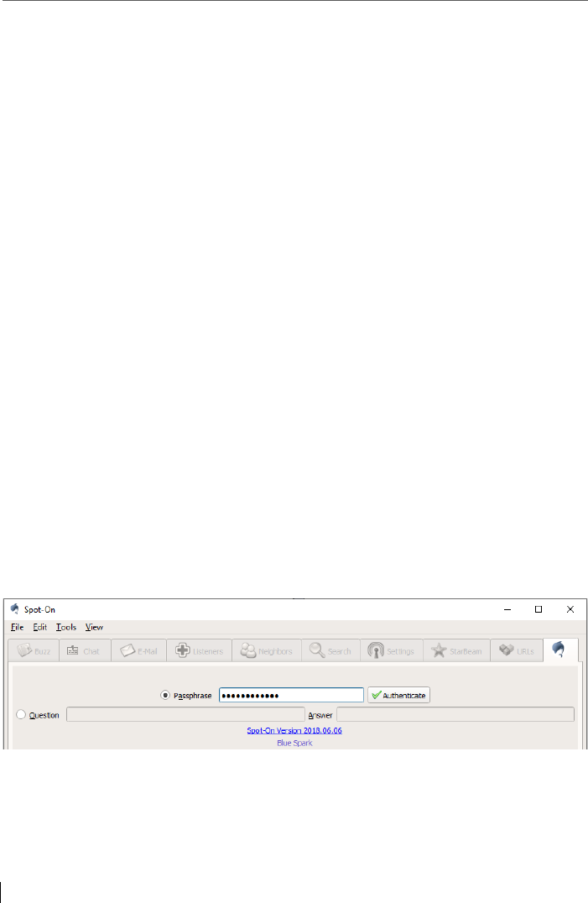Select the Question radio button
This screenshot has height=903, width=588.
tap(21, 715)
